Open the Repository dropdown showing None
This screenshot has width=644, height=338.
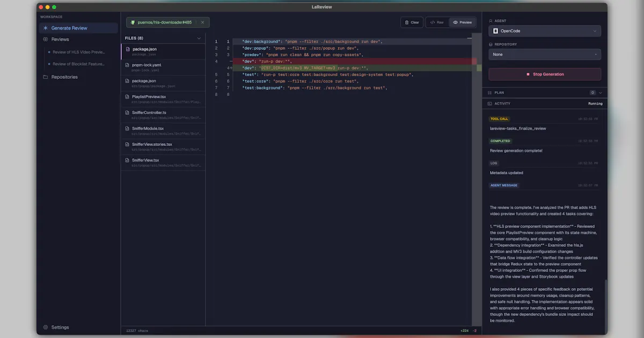545,54
